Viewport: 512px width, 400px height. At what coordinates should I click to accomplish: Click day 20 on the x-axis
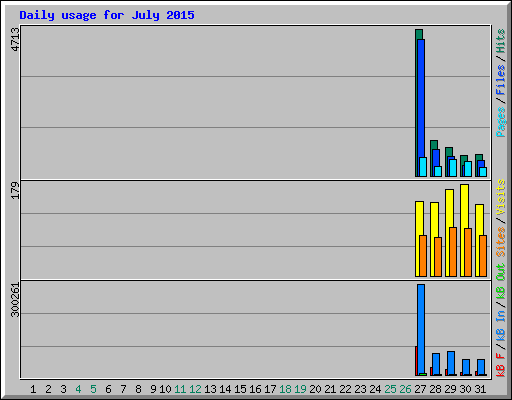click(x=315, y=389)
